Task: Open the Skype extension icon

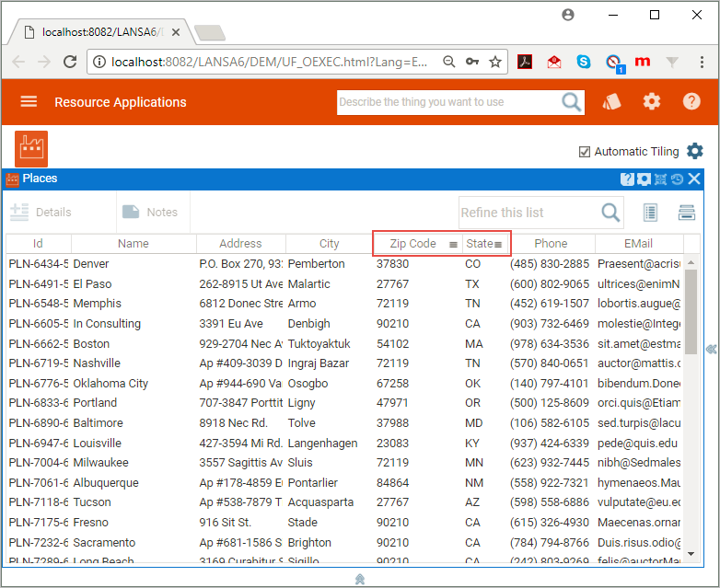Action: tap(584, 62)
